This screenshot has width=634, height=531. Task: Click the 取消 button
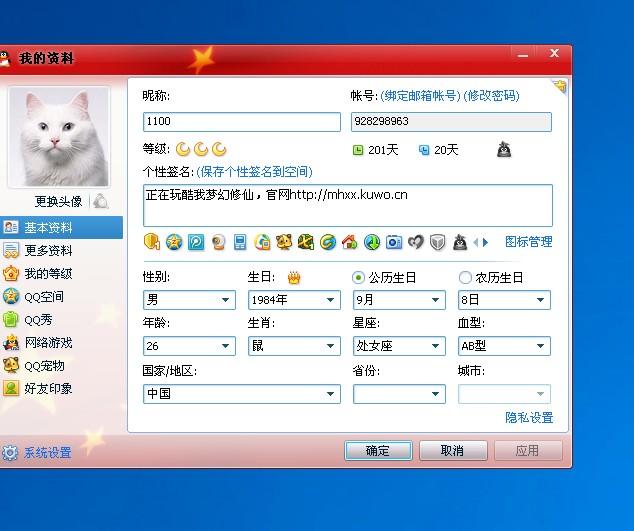453,450
